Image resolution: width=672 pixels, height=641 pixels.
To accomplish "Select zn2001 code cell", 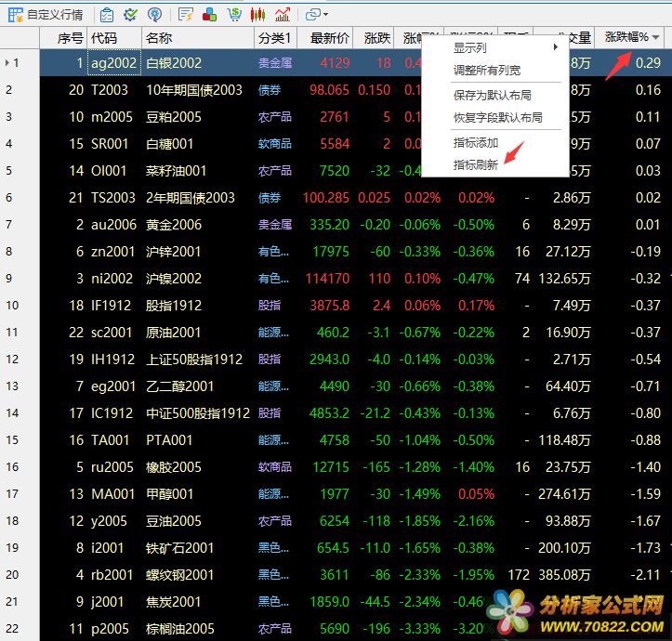I will pyautogui.click(x=113, y=252).
